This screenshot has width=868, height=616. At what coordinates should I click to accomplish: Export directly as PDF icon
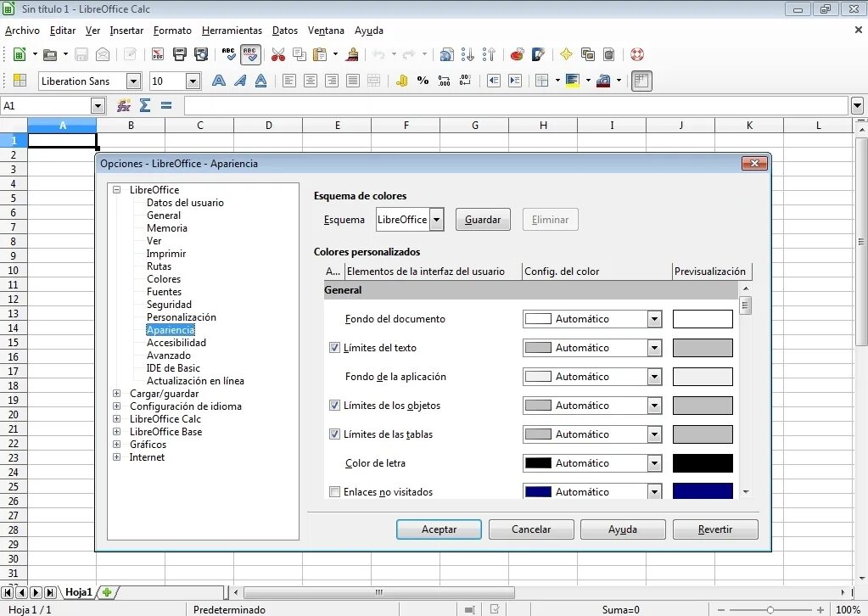tap(158, 54)
